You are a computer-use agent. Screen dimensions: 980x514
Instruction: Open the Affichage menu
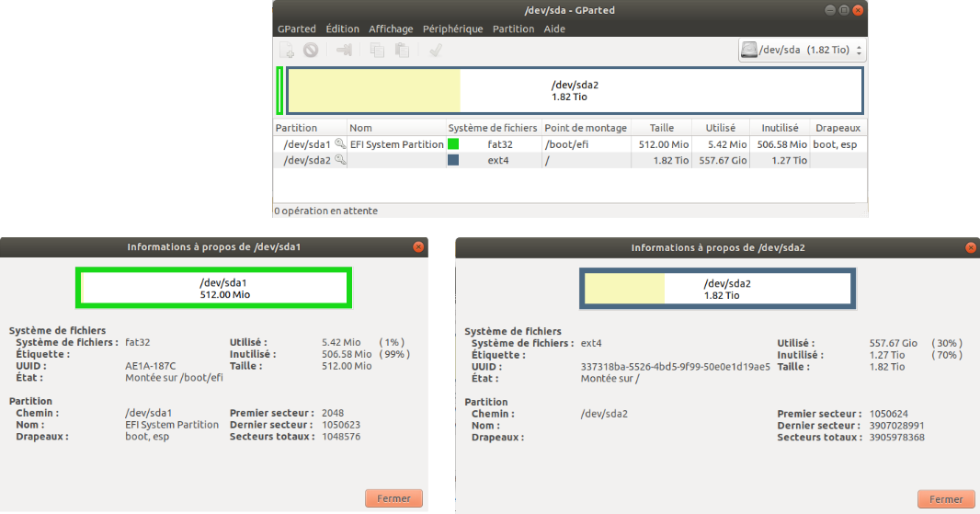click(391, 29)
